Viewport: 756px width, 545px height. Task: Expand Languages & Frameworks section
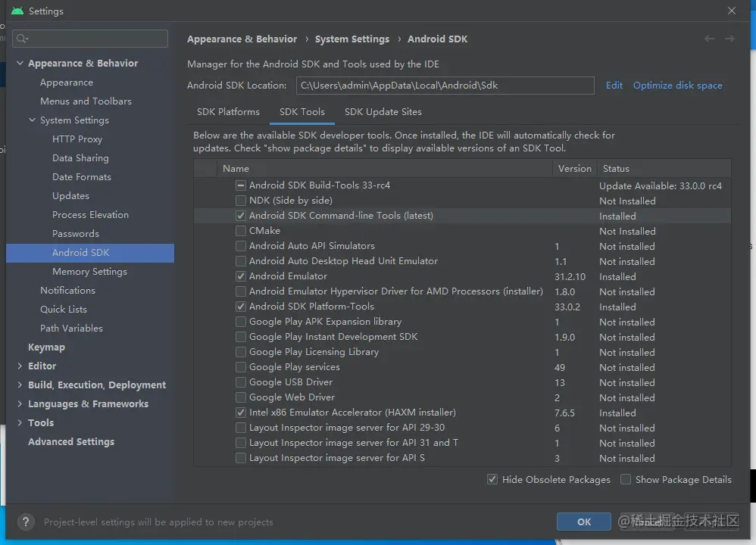(20, 403)
